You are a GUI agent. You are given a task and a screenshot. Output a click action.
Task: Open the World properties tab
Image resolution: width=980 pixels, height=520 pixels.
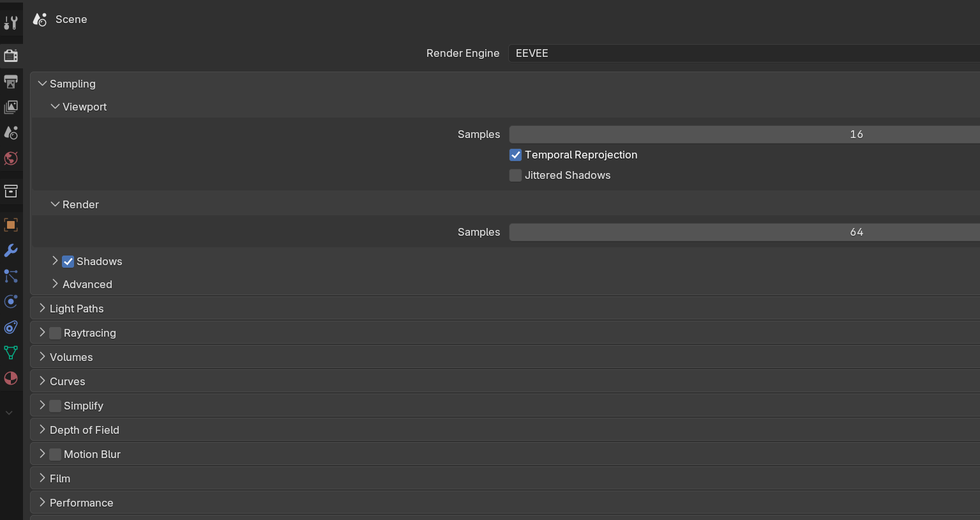coord(11,158)
